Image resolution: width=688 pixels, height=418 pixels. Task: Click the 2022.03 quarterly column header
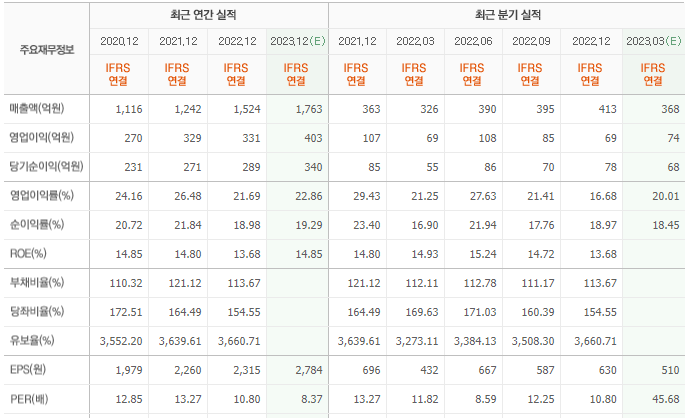coord(415,41)
